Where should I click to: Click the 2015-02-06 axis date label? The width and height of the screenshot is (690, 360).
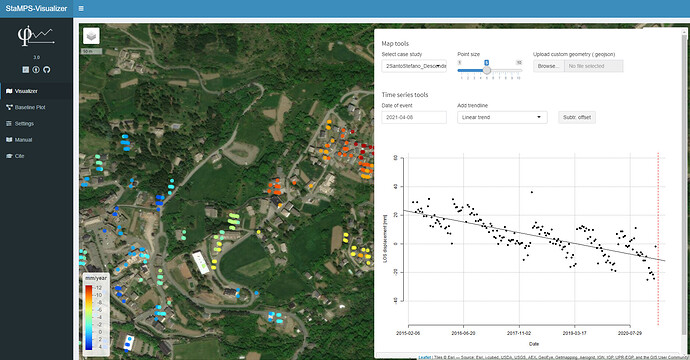[408, 333]
